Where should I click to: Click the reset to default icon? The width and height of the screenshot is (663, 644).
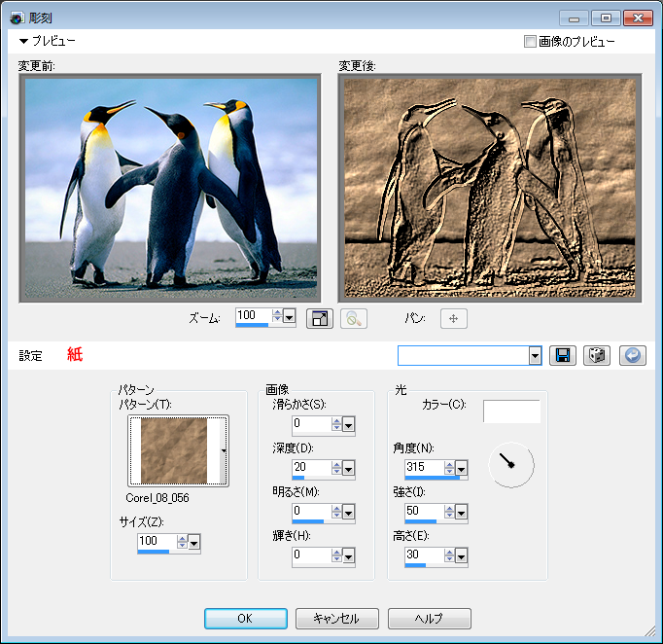(x=631, y=356)
